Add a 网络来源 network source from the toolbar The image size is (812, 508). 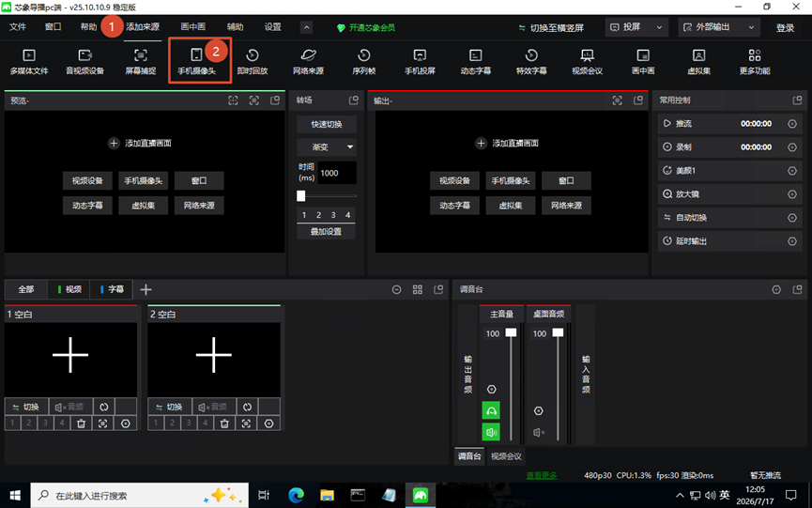tap(308, 62)
